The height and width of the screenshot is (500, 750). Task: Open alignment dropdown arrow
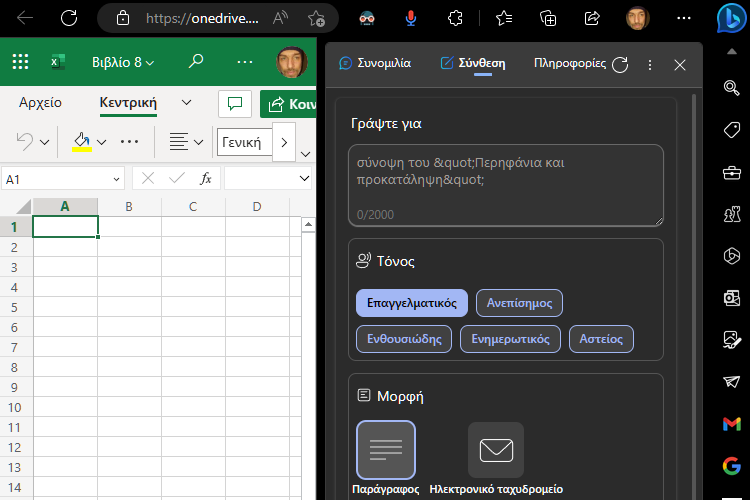pos(199,142)
